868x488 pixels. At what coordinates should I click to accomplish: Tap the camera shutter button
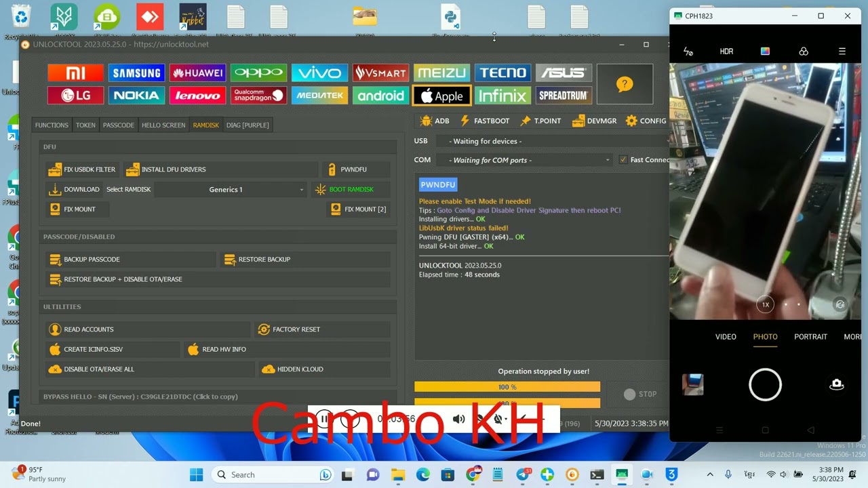pos(765,384)
